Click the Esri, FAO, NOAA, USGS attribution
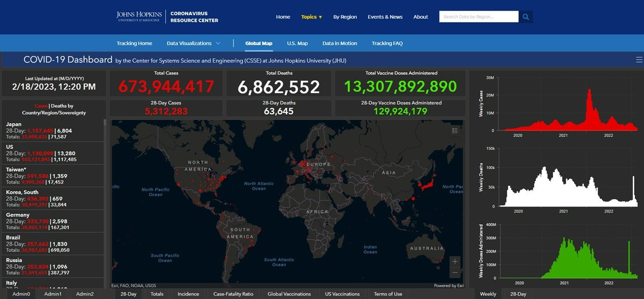The height and width of the screenshot is (299, 644). coord(134,285)
